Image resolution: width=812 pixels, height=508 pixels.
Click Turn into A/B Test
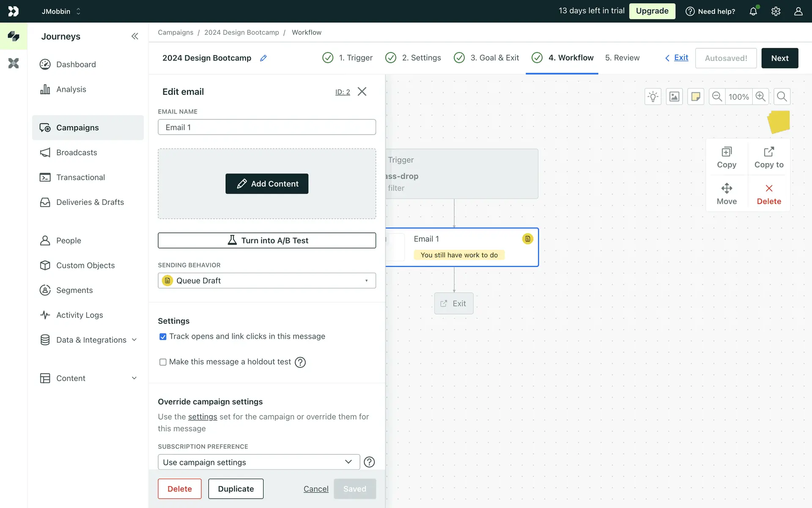(x=266, y=240)
